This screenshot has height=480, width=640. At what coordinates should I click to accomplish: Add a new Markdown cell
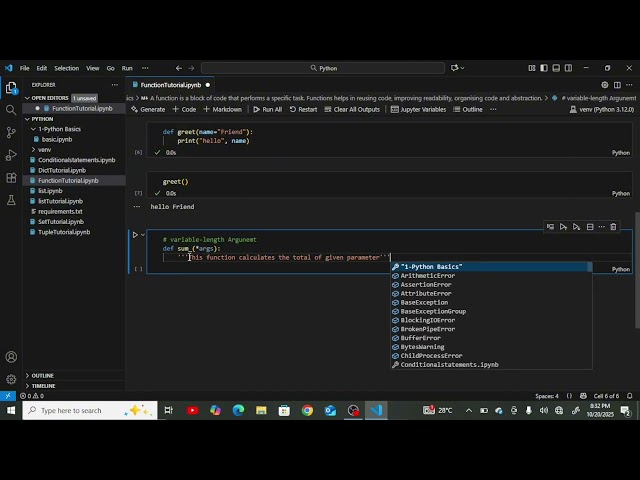(222, 109)
